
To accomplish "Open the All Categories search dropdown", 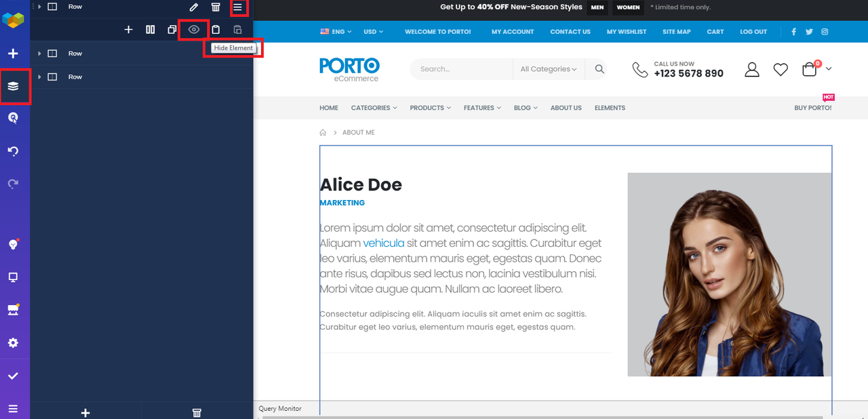I will [549, 69].
